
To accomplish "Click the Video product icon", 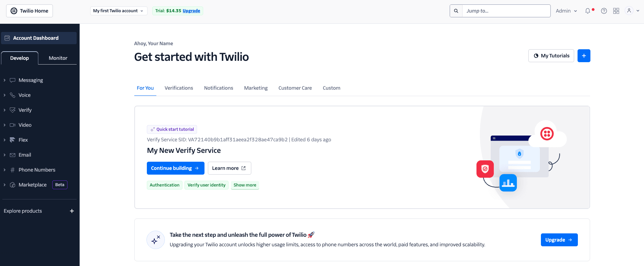I will tap(13, 125).
